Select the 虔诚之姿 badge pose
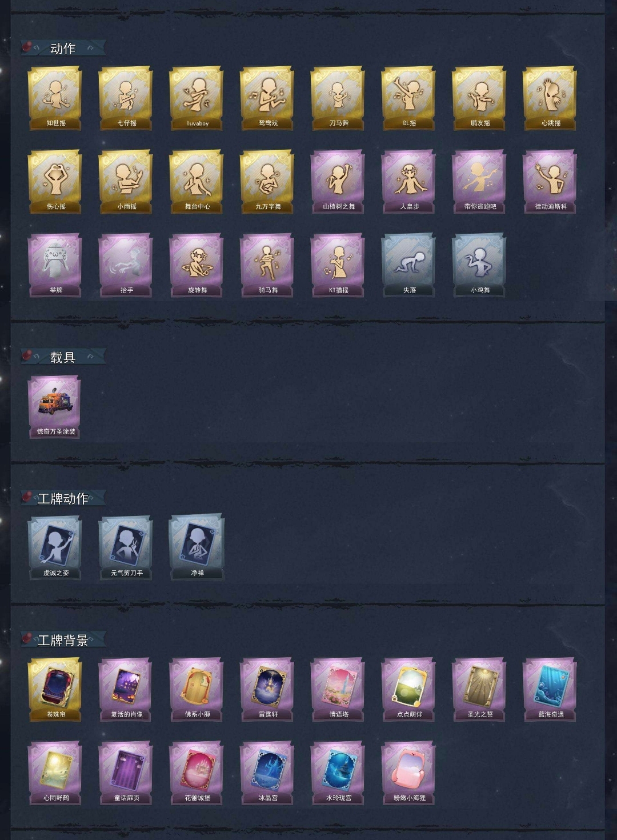617x840 pixels. point(55,548)
